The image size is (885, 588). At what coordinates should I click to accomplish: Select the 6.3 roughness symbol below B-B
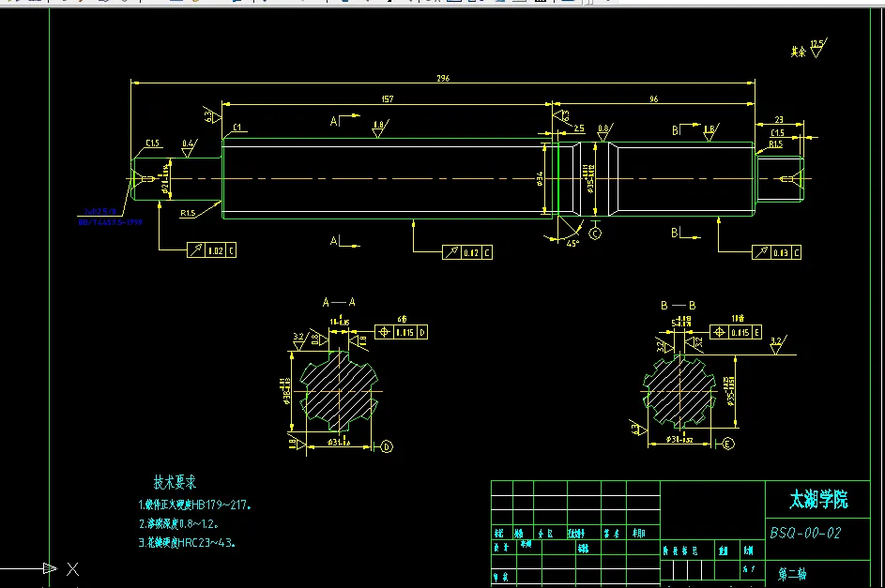pos(638,428)
